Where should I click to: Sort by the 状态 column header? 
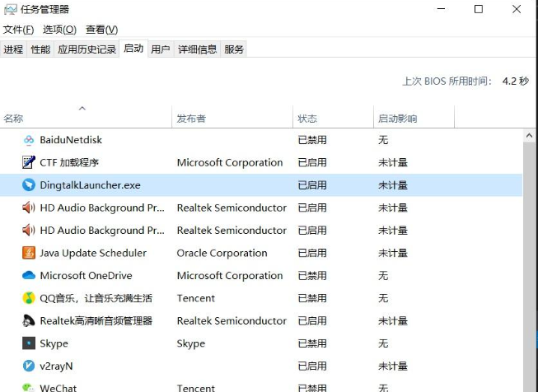(x=333, y=117)
